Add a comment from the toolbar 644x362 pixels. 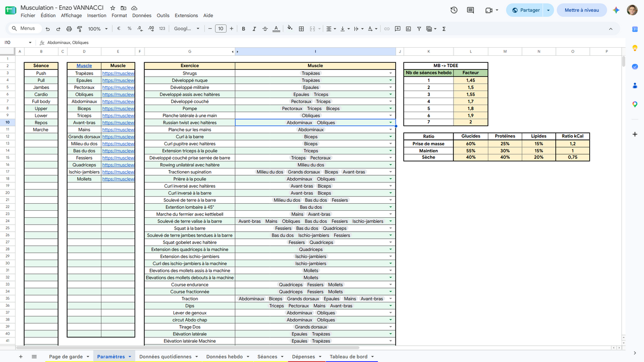pos(397,29)
